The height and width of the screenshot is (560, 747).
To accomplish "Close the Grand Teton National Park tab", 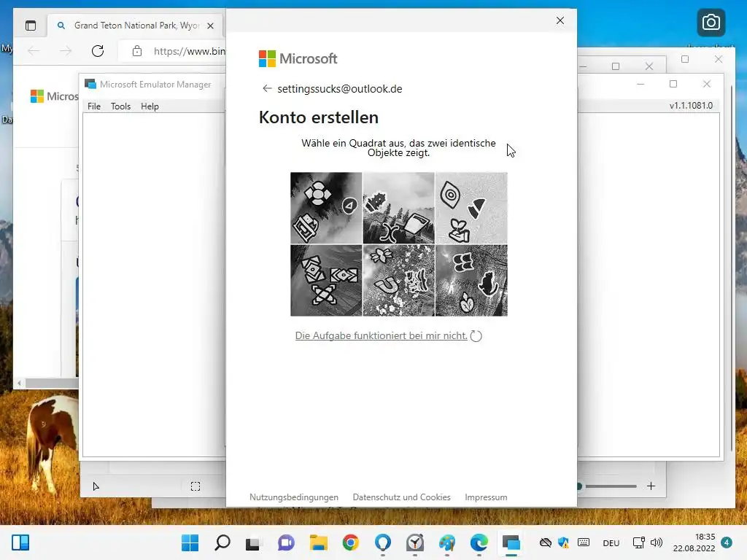I will point(210,26).
